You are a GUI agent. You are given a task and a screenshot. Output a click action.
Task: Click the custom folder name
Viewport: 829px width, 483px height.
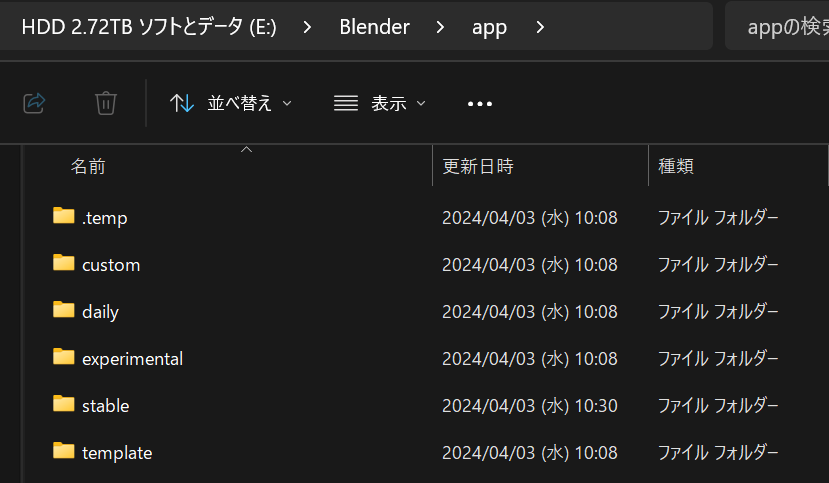click(111, 265)
